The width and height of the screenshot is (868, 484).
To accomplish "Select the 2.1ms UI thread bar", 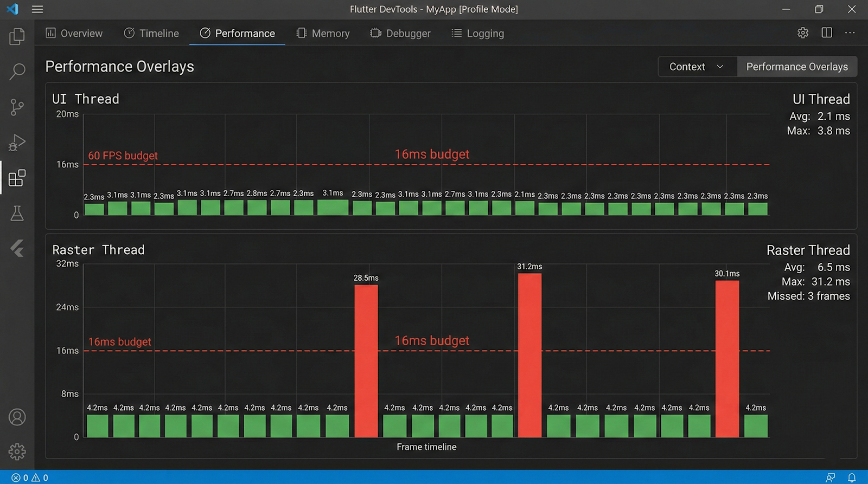I will (x=525, y=208).
